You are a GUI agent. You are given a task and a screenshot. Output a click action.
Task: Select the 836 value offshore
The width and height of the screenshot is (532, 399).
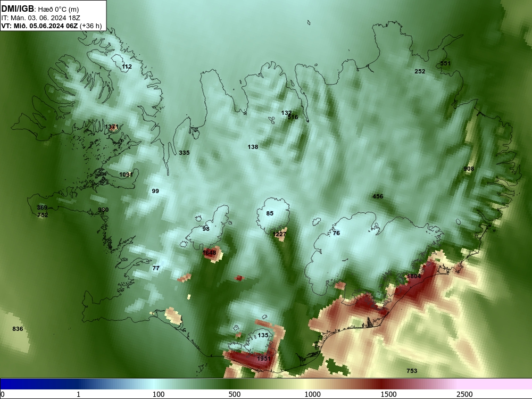18,329
